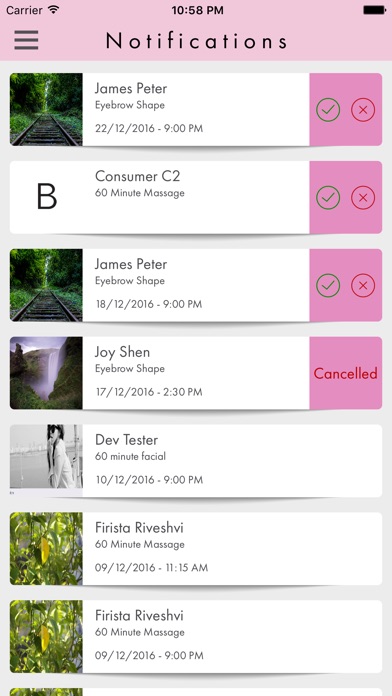Decline Consumer C2 massage request
The image size is (392, 696).
coord(363,198)
